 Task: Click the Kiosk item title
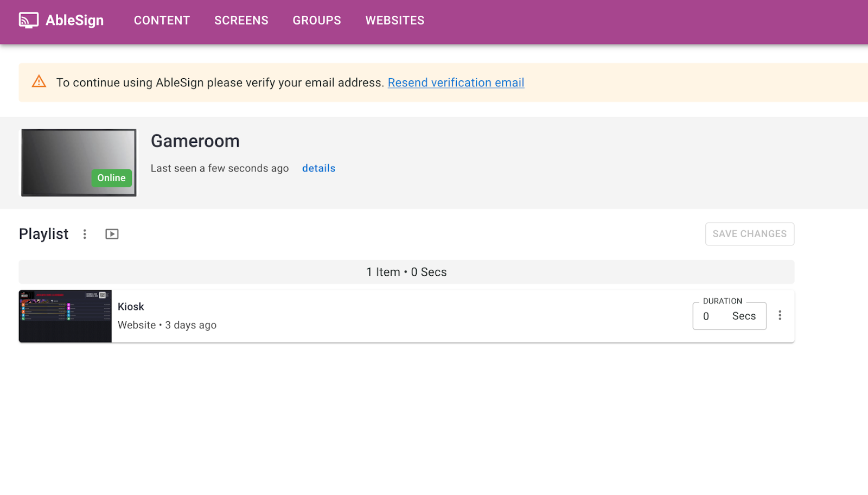click(131, 307)
